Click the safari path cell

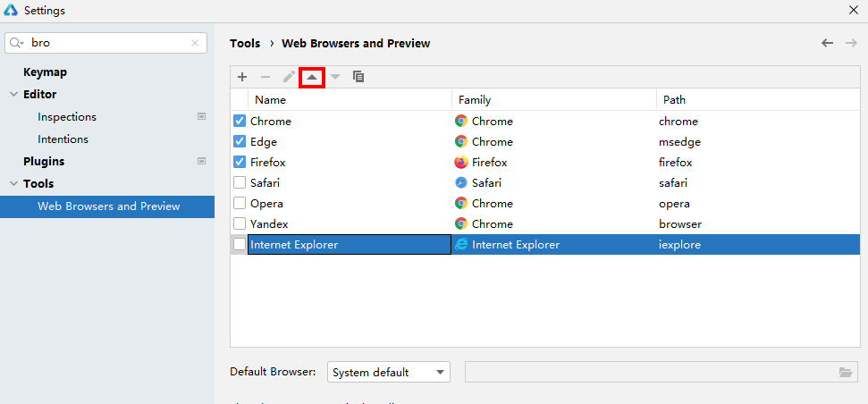(x=758, y=182)
